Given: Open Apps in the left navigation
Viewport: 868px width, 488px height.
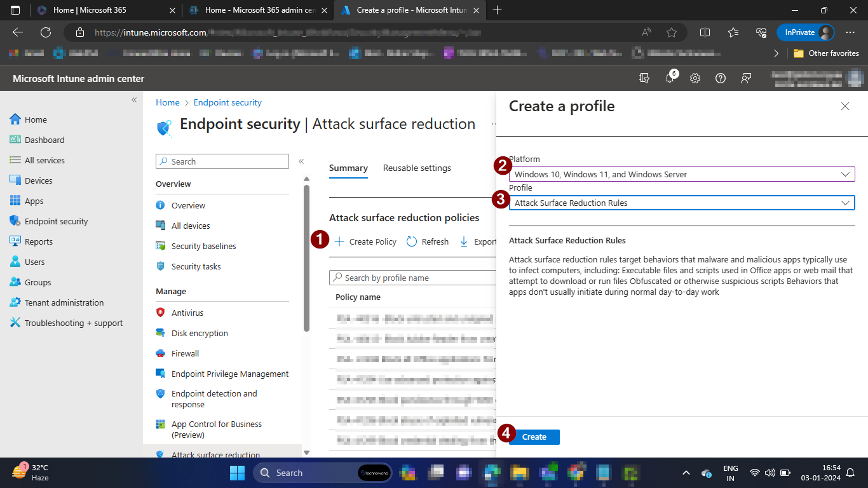Looking at the screenshot, I should click(27, 201).
